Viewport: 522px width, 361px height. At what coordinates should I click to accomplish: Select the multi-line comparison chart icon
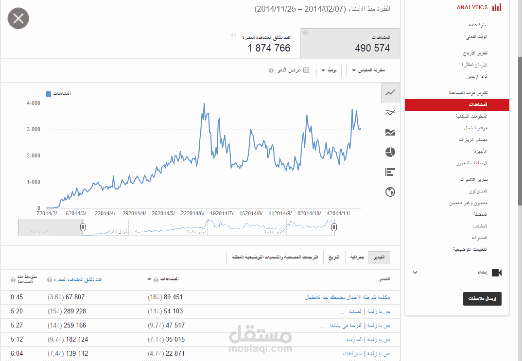pos(390,112)
